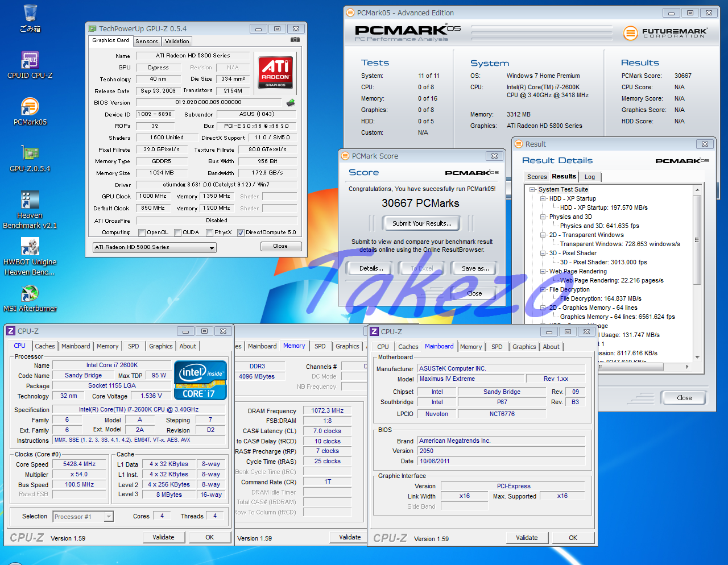Click the Transparent Windows: 728.653 windows/s result

[x=620, y=244]
